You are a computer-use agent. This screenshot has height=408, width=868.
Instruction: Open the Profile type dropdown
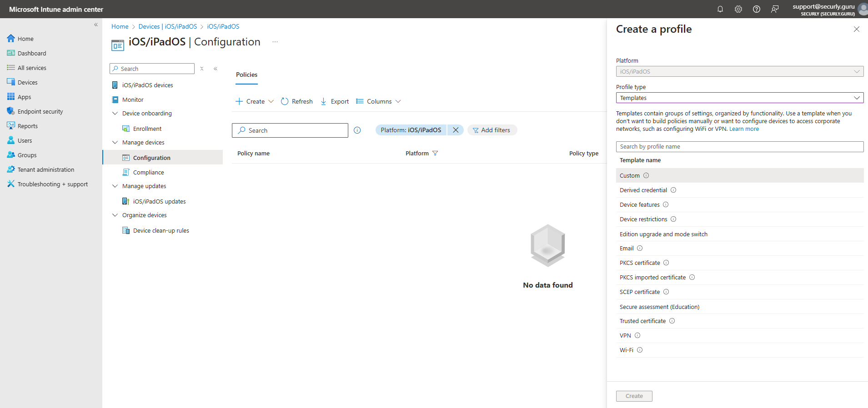[x=739, y=98]
